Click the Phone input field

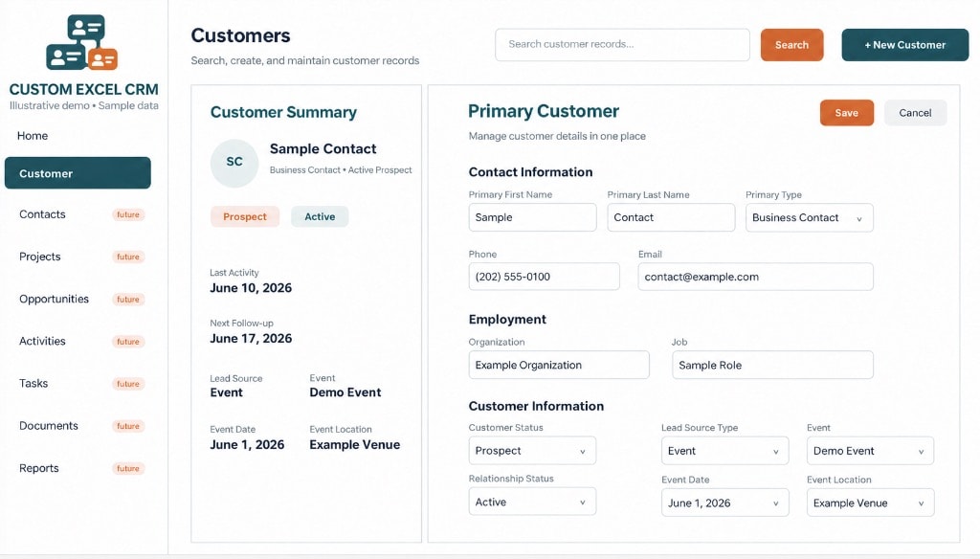pos(545,277)
